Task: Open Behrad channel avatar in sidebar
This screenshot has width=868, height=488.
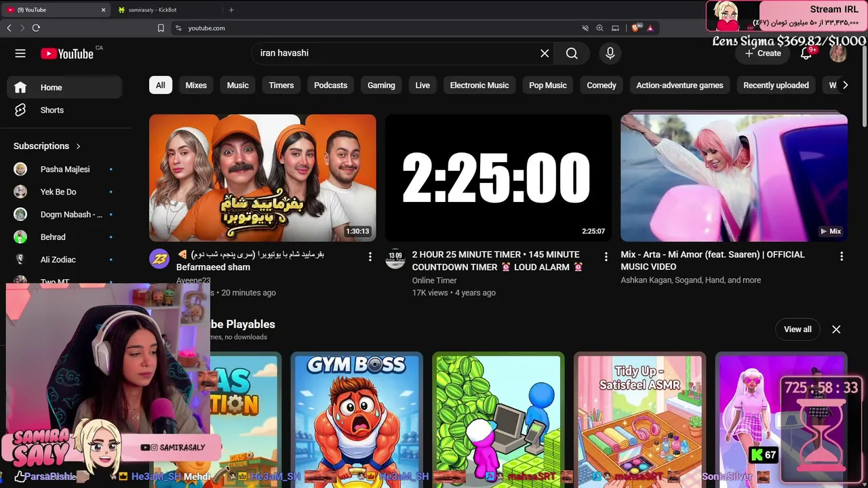Action: tap(20, 237)
